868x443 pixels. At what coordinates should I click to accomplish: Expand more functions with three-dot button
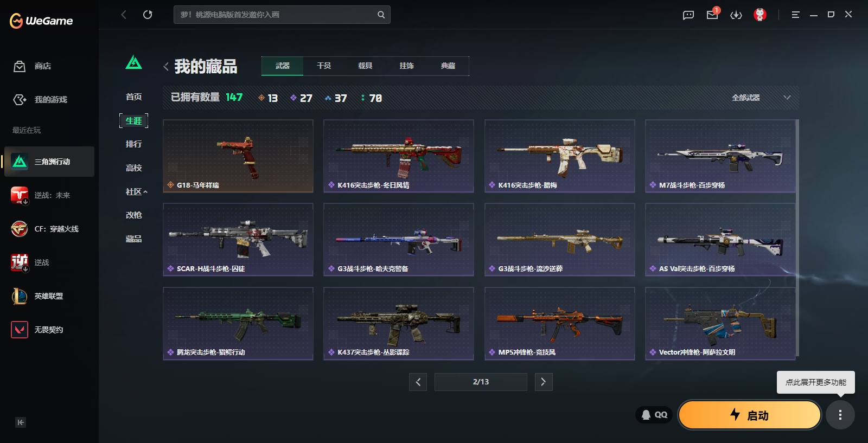click(x=840, y=415)
